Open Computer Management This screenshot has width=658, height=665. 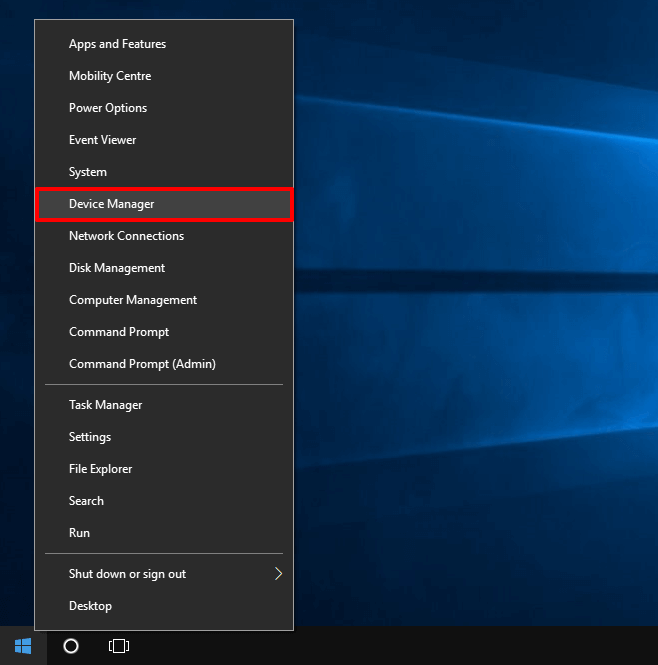click(x=164, y=300)
